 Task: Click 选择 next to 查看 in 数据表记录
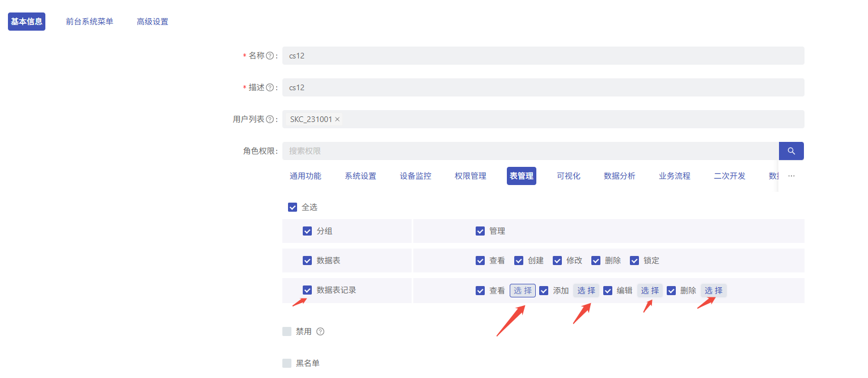point(522,290)
